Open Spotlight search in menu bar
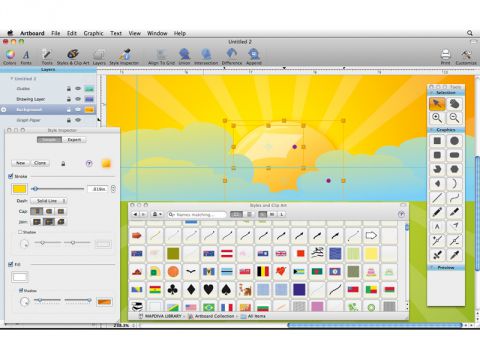 [x=470, y=33]
